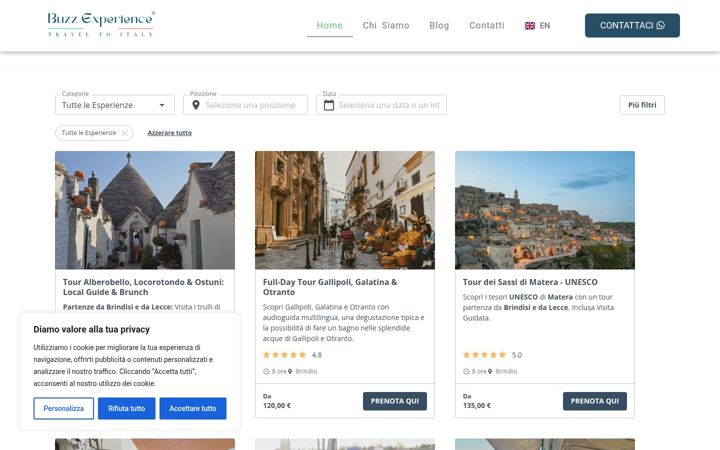Viewport: 720px width, 450px height.
Task: Click the clock icon on Matera card
Action: [466, 371]
